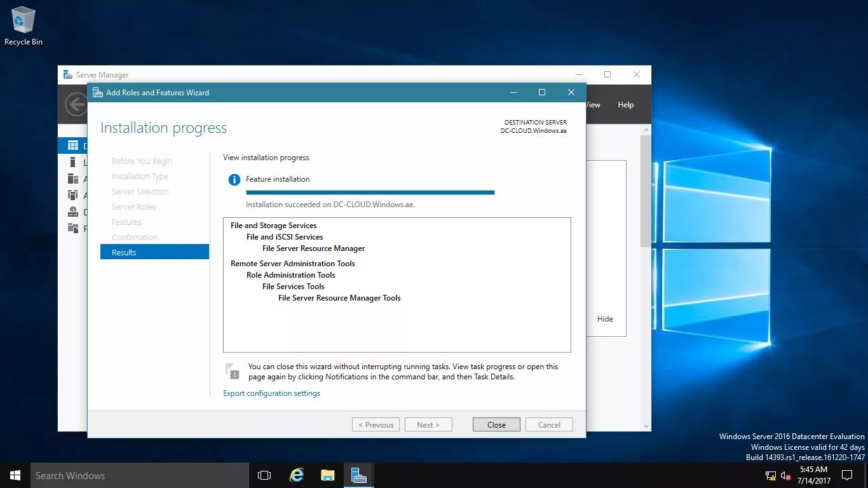
Task: Click the Feature installation info icon
Action: pyautogui.click(x=234, y=180)
